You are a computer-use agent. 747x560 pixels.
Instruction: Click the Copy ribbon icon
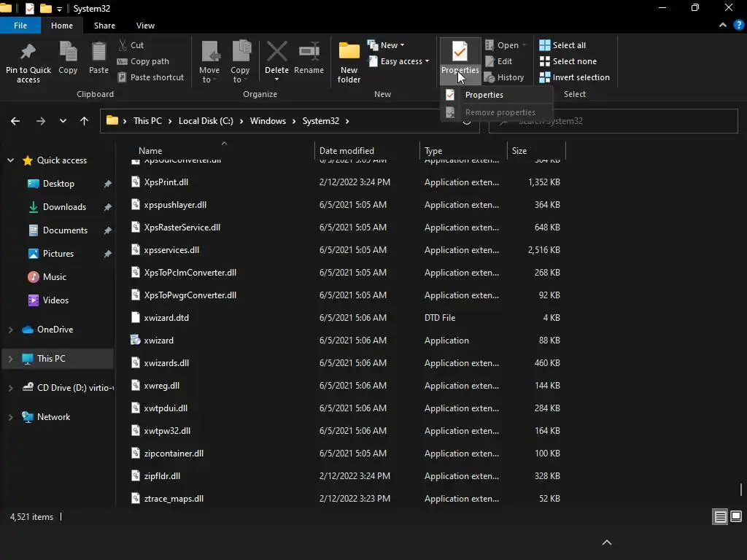click(x=68, y=52)
